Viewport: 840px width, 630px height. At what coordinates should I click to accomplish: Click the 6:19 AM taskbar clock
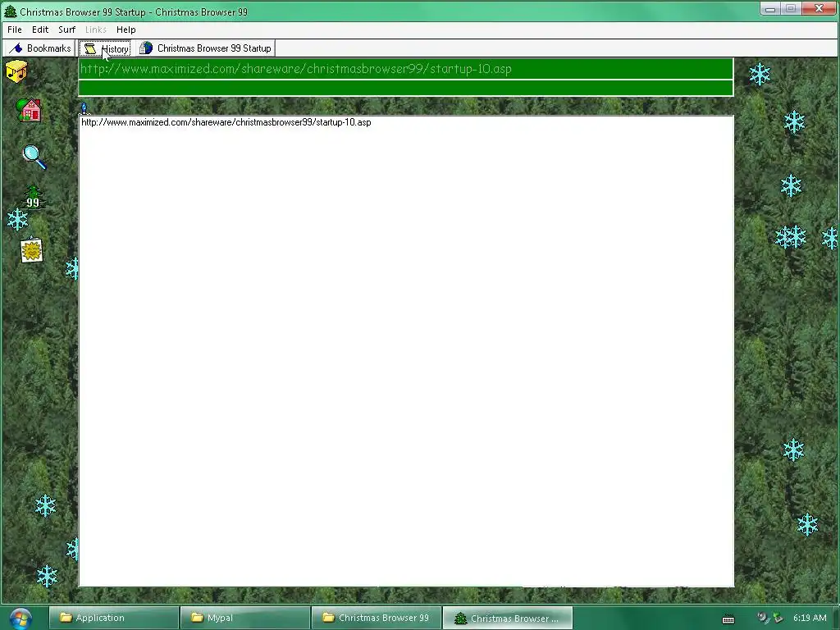click(x=810, y=618)
